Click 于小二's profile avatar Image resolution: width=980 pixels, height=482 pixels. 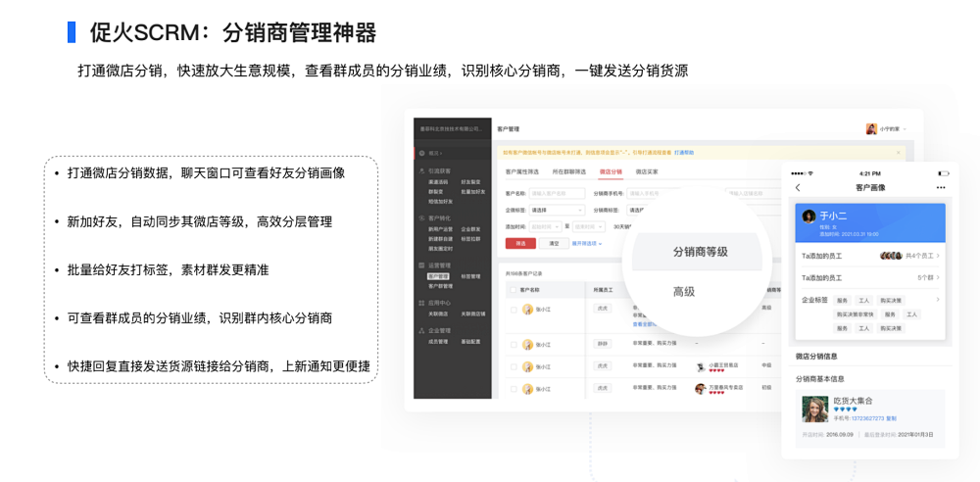[x=808, y=217]
